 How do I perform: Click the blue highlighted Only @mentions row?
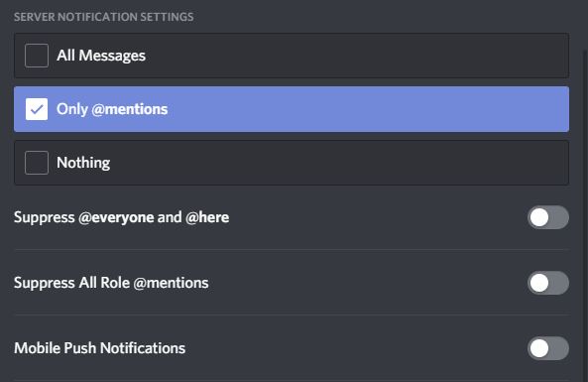click(292, 109)
